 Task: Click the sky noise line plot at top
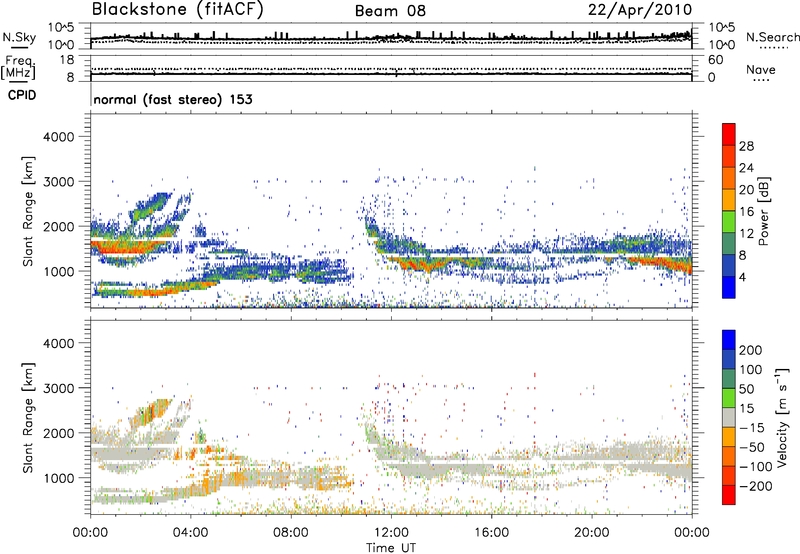[x=391, y=36]
